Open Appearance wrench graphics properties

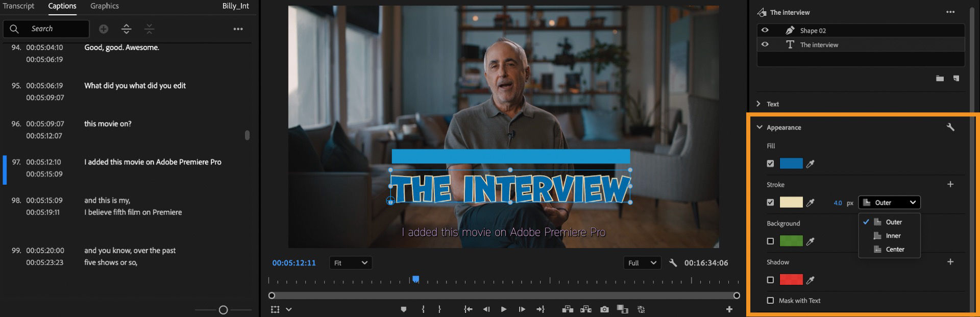tap(950, 127)
